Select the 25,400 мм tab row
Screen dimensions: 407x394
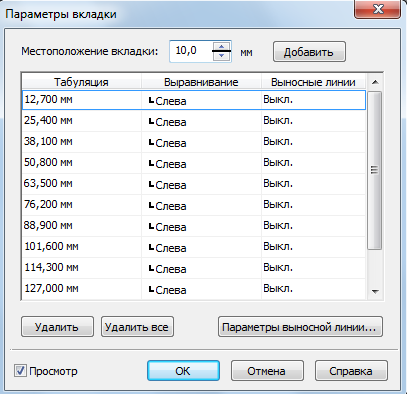194,120
